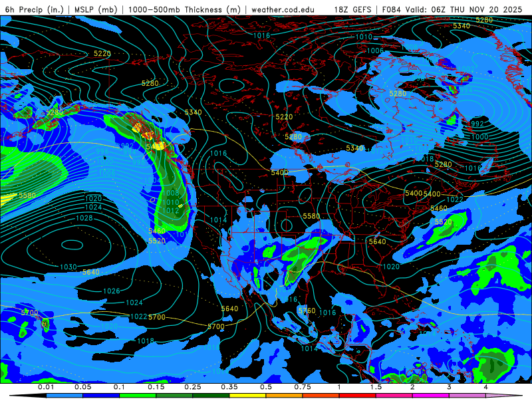Pick the yellow legend swatch after 0.35
532x399 pixels.
pos(247,396)
